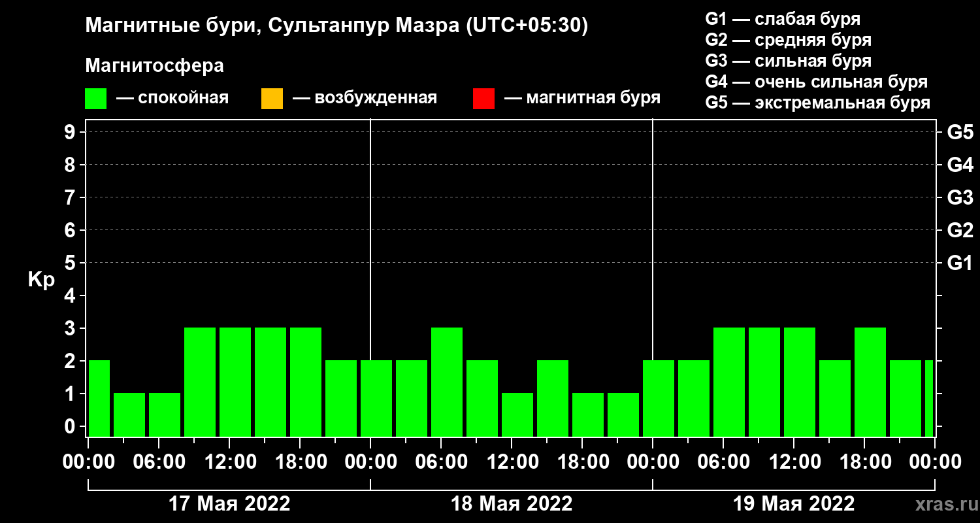Click the first Kp 2 bar on 17 Мая
980x523 pixels.
[99, 399]
